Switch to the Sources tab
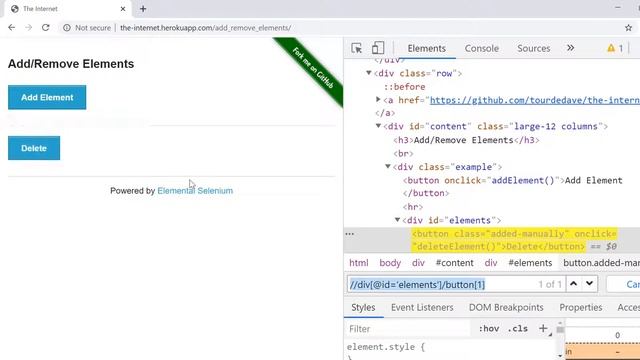Image resolution: width=640 pixels, height=360 pixels. 533,48
